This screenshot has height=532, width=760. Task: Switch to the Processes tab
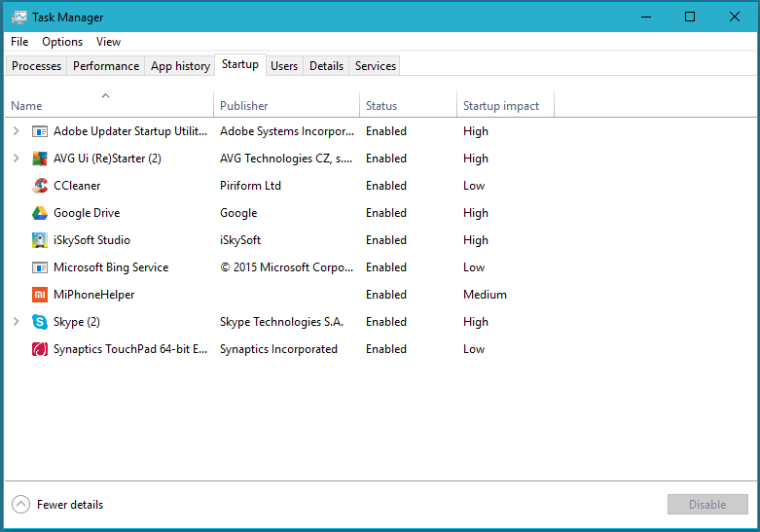(x=36, y=66)
